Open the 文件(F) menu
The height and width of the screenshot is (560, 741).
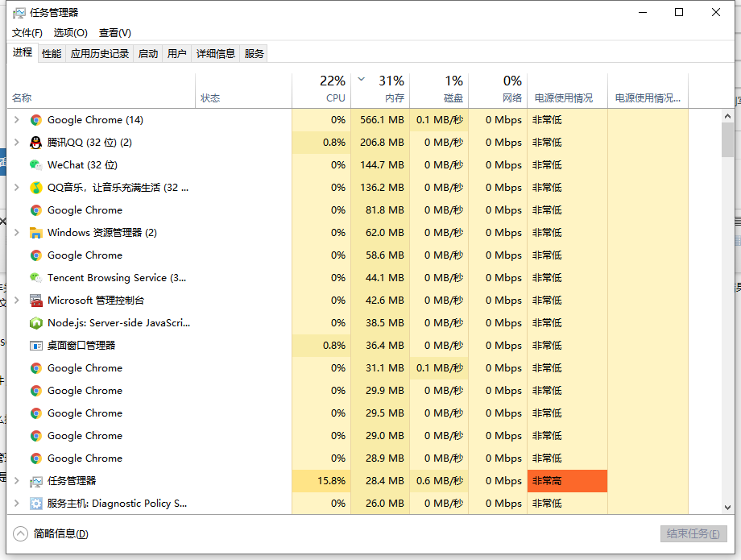(x=27, y=33)
